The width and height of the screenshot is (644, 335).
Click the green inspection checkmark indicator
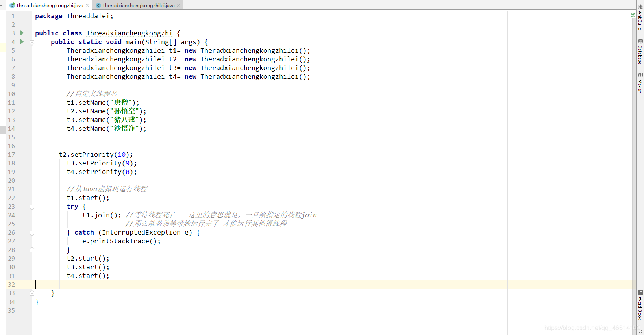click(x=633, y=15)
